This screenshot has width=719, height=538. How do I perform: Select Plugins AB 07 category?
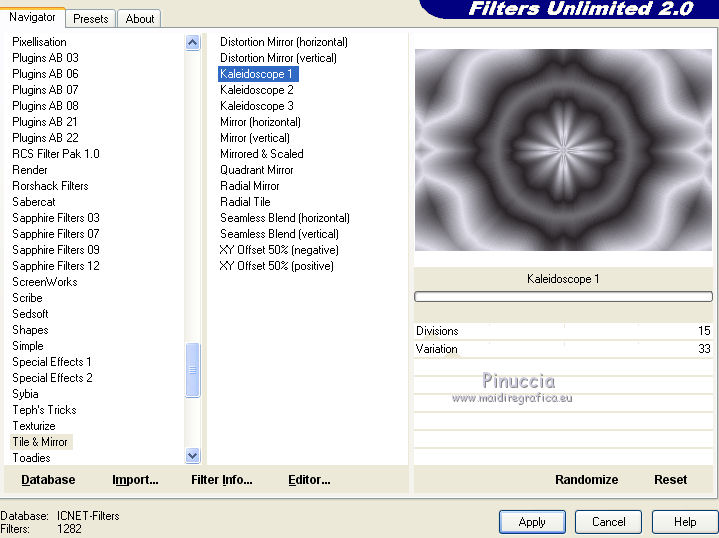(45, 90)
